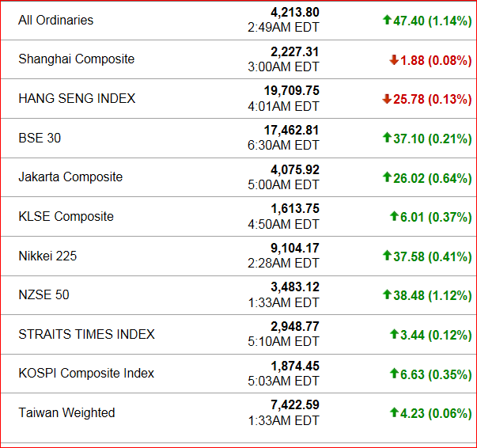The height and width of the screenshot is (448, 477).
Task: Click the green up arrow for BSE 30
Action: pos(387,138)
